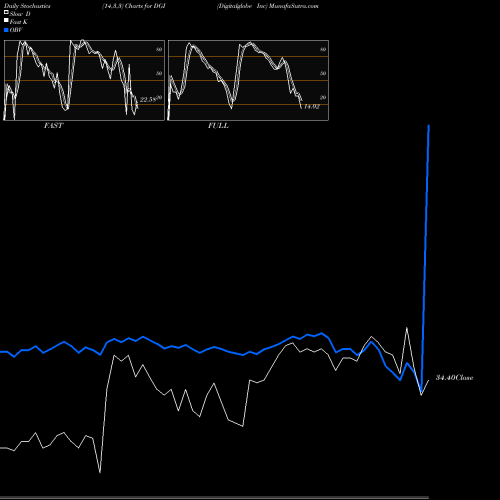Click the FULL chart label
Image resolution: width=500 pixels, height=500 pixels.
pyautogui.click(x=218, y=126)
